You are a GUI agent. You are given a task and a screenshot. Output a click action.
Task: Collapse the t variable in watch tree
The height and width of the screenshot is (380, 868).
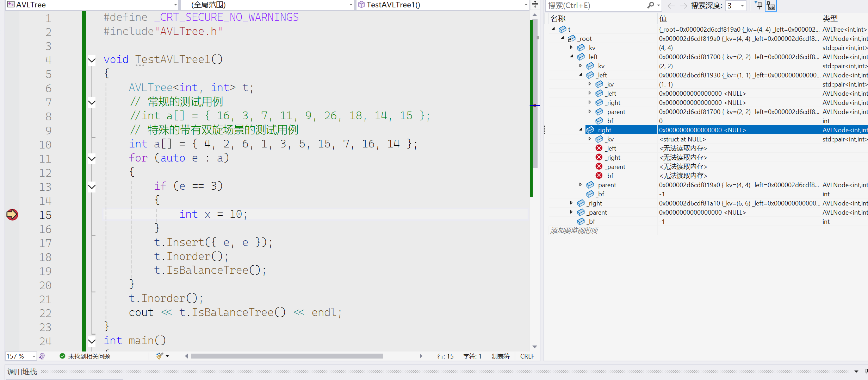(553, 29)
